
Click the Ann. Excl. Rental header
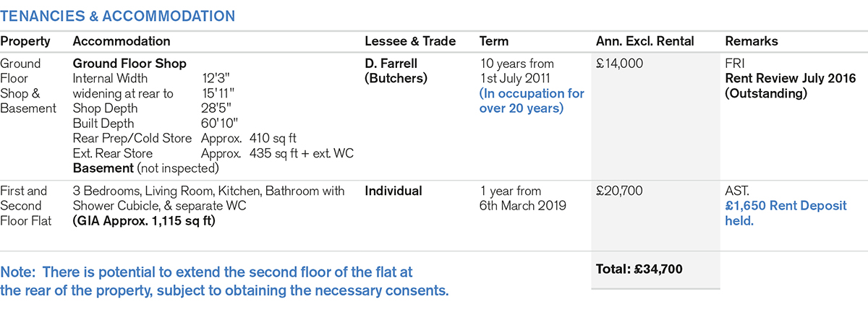coord(645,42)
